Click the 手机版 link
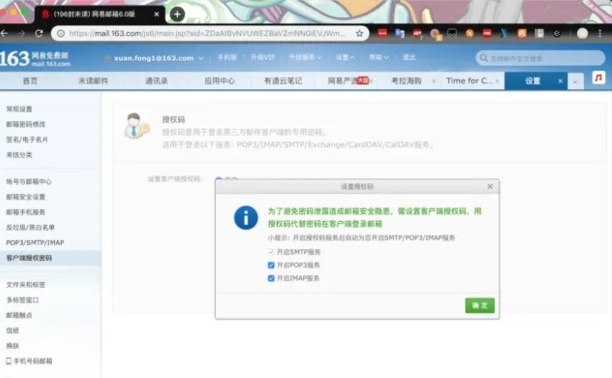Viewport: 612px width, 378px height. coord(227,57)
